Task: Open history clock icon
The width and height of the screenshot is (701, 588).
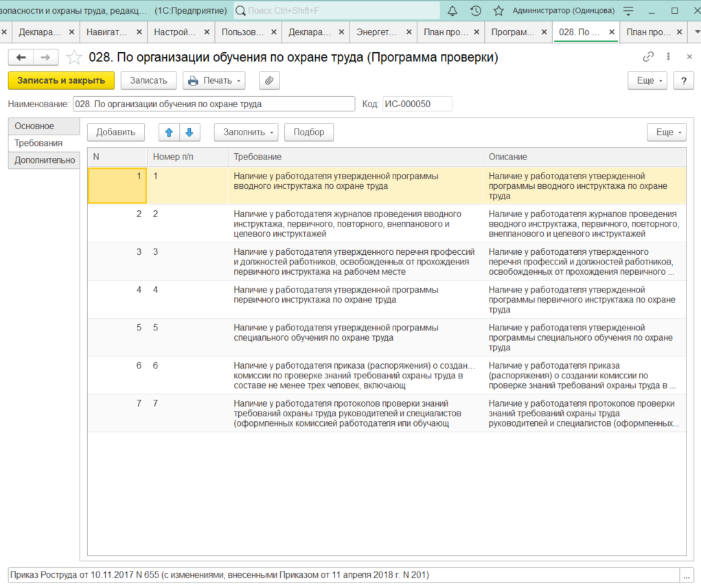Action: pos(476,11)
